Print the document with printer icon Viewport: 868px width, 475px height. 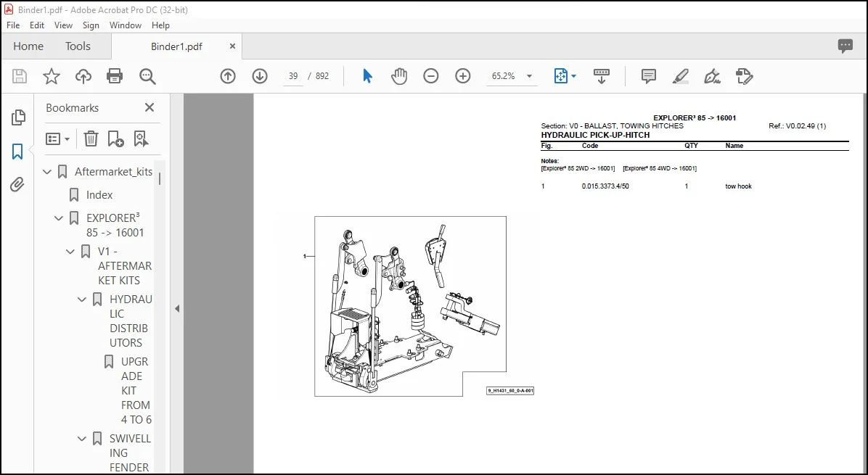115,76
